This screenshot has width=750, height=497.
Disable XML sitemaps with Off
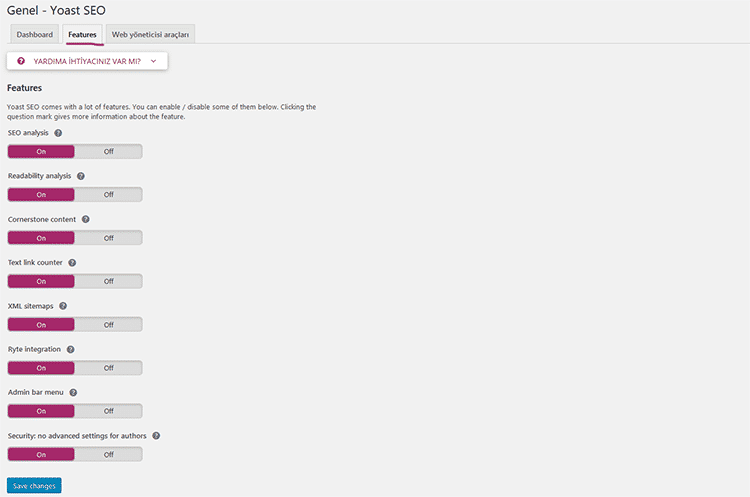109,325
